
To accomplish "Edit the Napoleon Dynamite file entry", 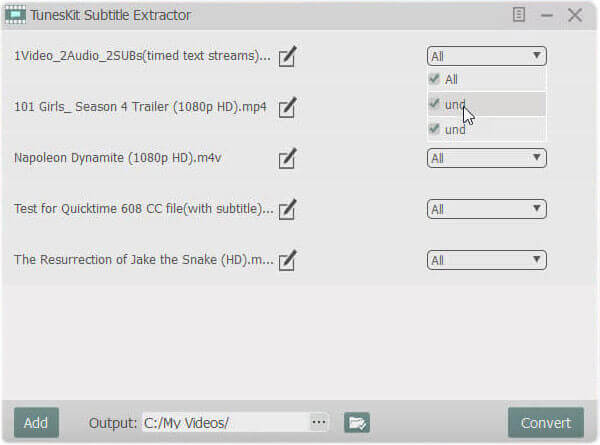I will point(287,158).
